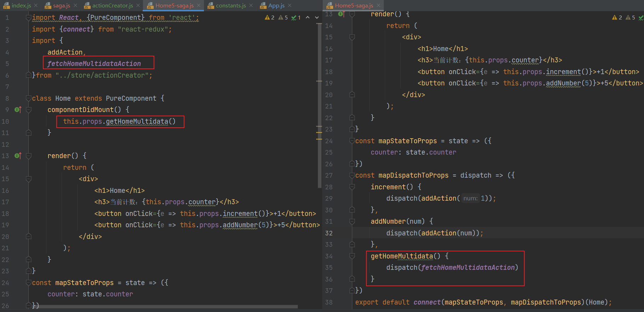Go to next highlighted problem arrow

coord(317,17)
